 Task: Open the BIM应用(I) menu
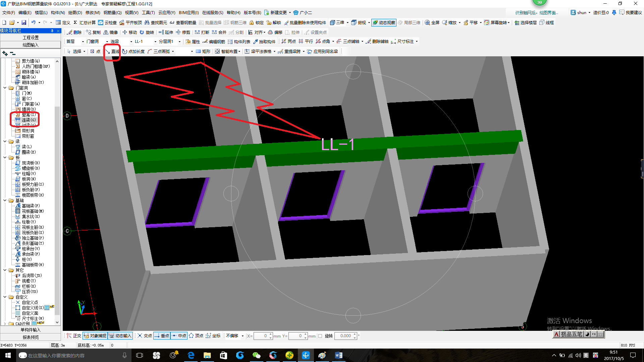(189, 13)
